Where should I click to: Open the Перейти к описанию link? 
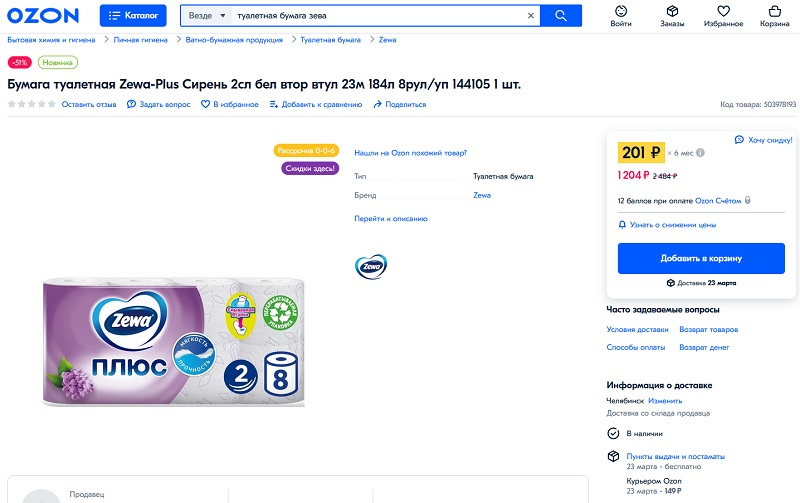pos(391,218)
